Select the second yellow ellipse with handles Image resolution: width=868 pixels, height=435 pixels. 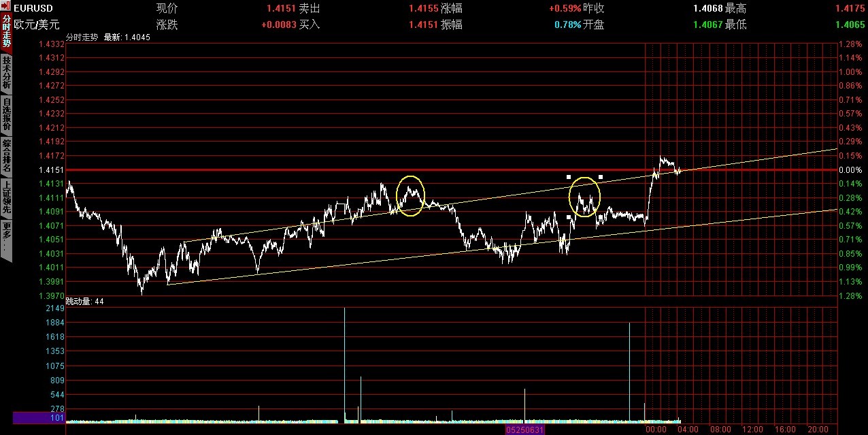(x=584, y=197)
